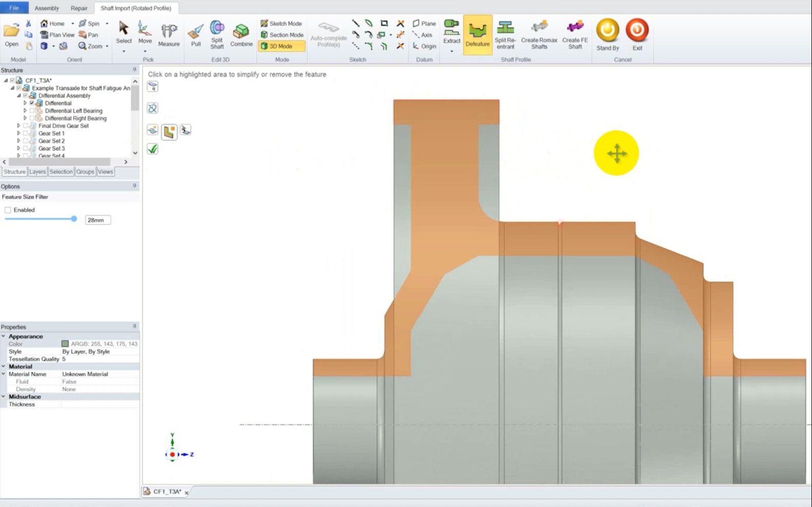Select the Home view tool
Image resolution: width=812 pixels, height=507 pixels.
coord(53,24)
